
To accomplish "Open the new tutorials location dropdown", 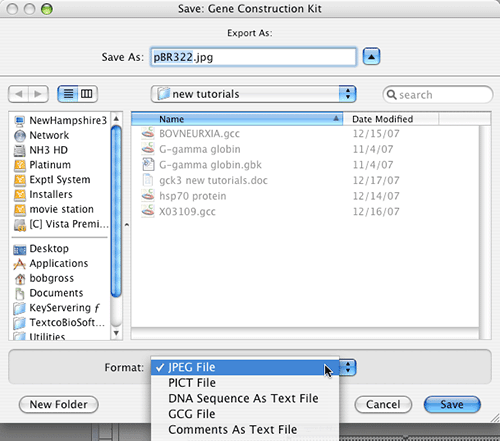I will tap(253, 94).
